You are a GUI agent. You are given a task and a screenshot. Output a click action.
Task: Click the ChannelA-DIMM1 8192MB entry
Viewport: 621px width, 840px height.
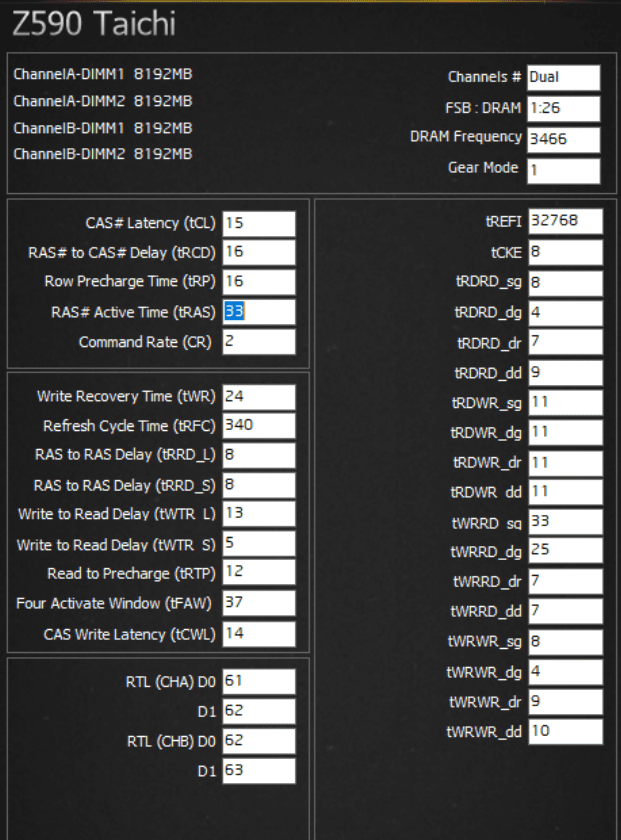pos(103,74)
